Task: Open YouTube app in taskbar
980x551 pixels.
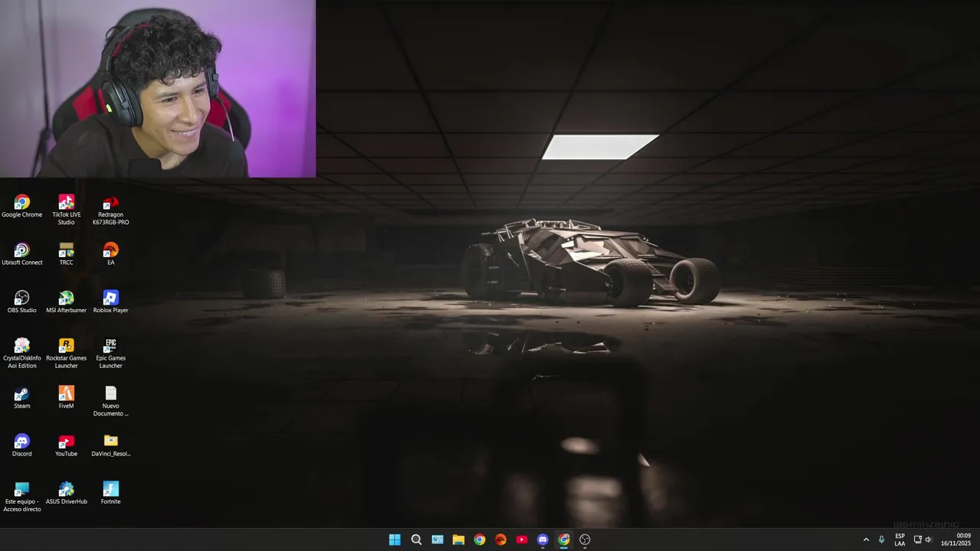Action: (521, 540)
